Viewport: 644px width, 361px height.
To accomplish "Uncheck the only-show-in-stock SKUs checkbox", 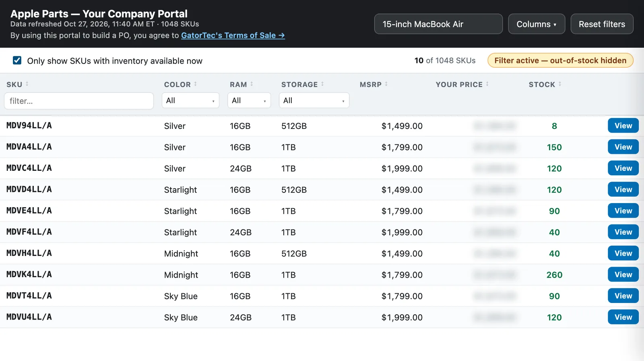I will pos(17,60).
